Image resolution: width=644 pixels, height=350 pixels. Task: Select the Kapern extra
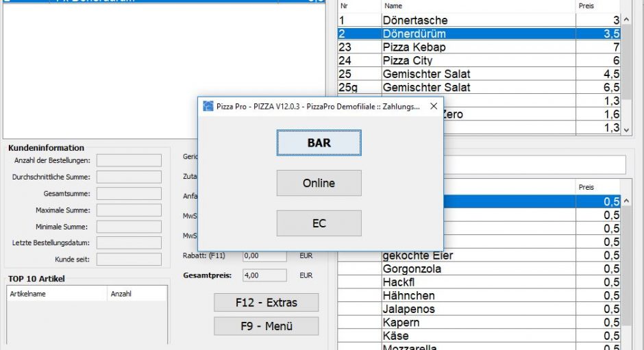pos(479,323)
